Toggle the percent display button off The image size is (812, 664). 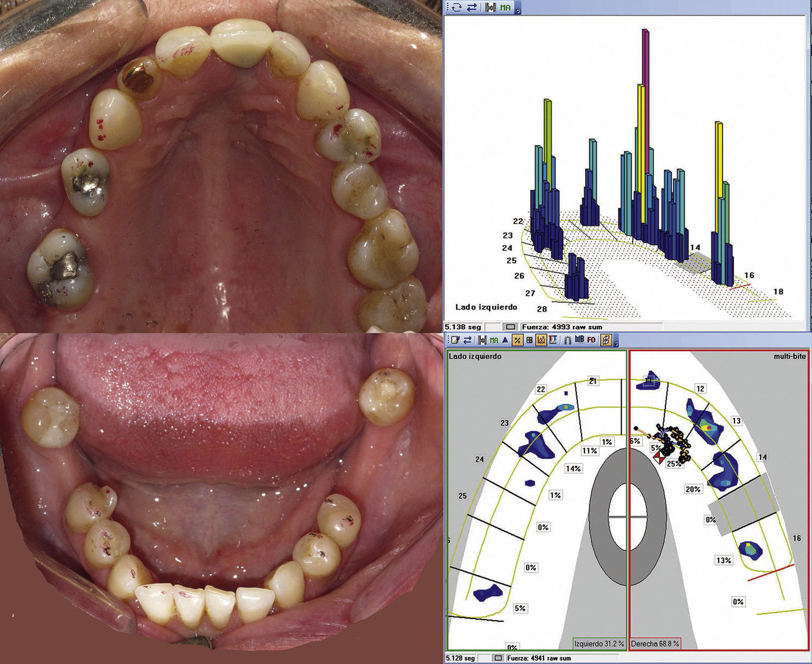click(x=517, y=340)
